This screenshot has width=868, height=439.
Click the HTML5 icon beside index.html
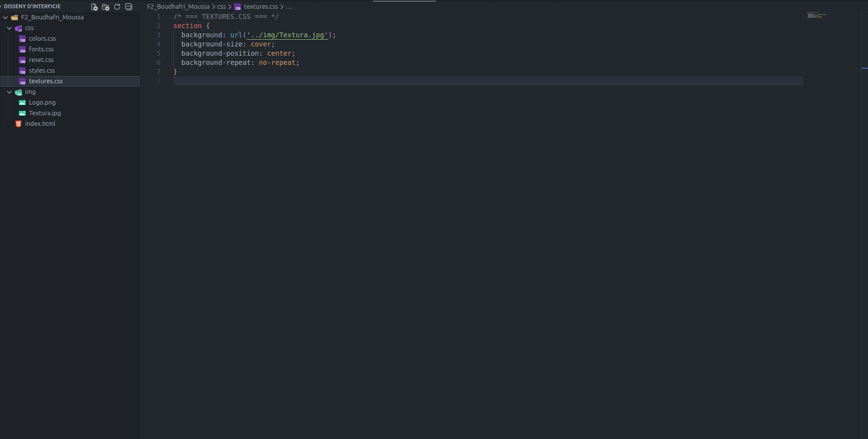(x=18, y=124)
